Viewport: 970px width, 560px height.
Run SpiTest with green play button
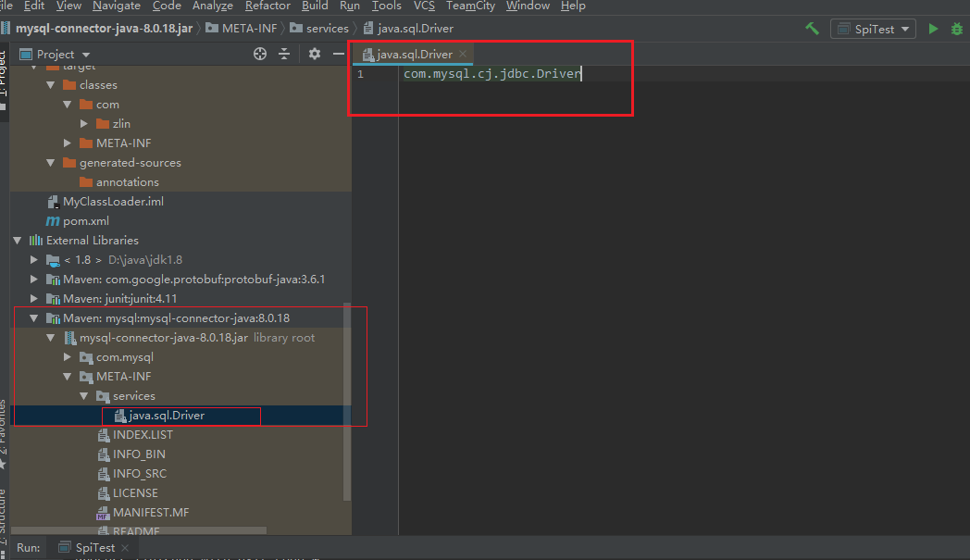[x=933, y=29]
